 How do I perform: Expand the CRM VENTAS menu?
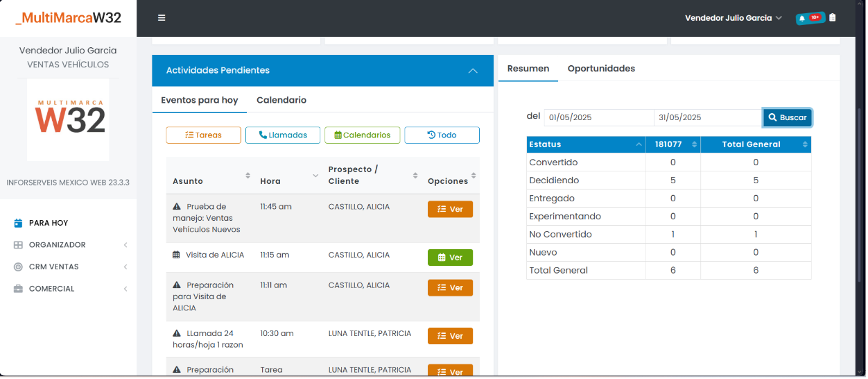click(125, 267)
